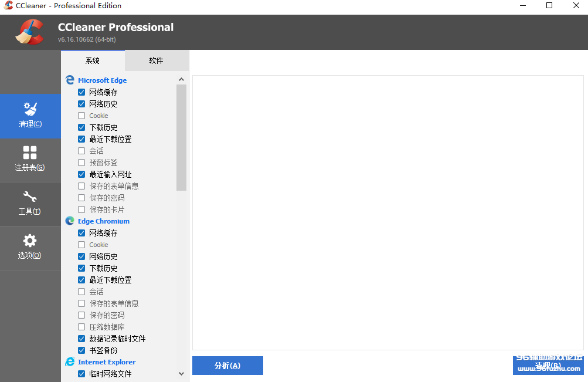
Task: Enable Cookie checkbox under Microsoft Edge
Action: click(x=81, y=116)
